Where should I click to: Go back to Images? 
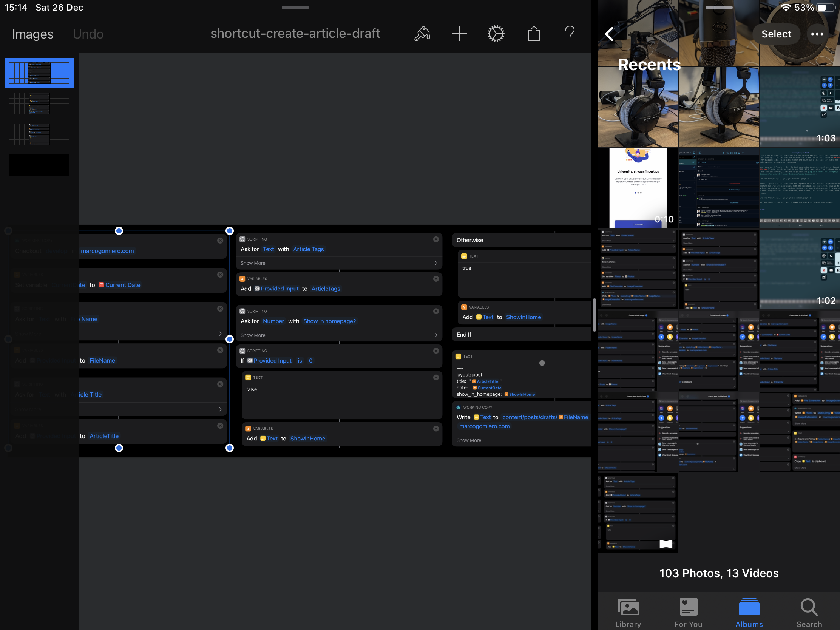tap(32, 34)
